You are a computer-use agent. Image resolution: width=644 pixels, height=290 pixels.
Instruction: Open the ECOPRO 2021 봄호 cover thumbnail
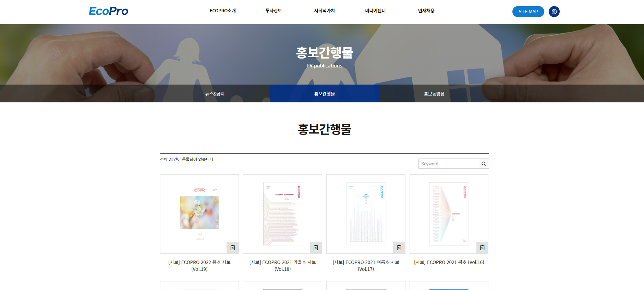tap(449, 214)
